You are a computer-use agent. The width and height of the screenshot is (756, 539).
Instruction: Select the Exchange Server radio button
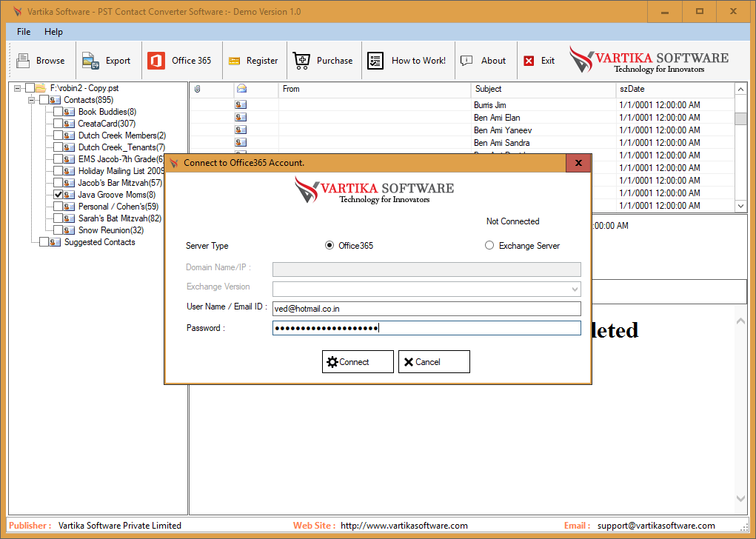(x=489, y=245)
